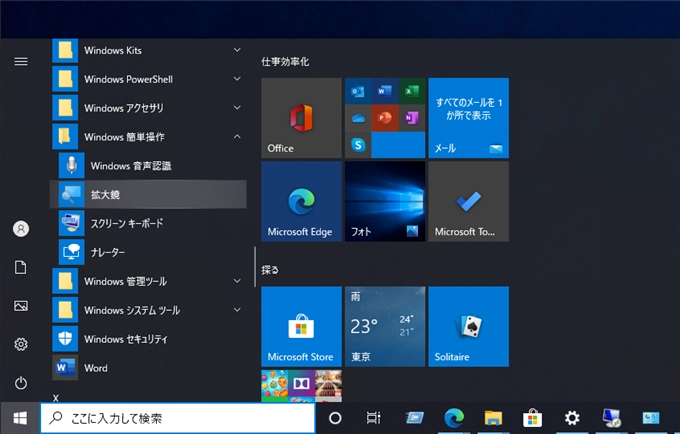Open the フォト tile
Viewport: 680px width, 434px height.
point(385,202)
